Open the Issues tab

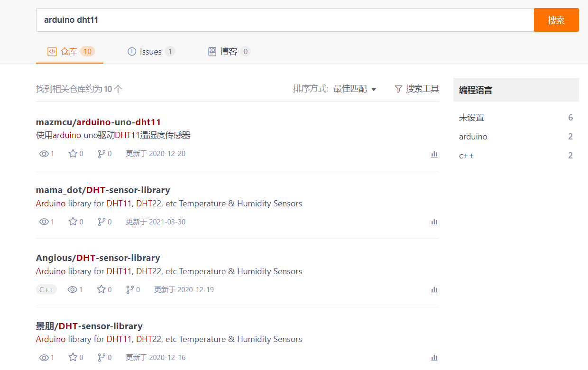151,52
